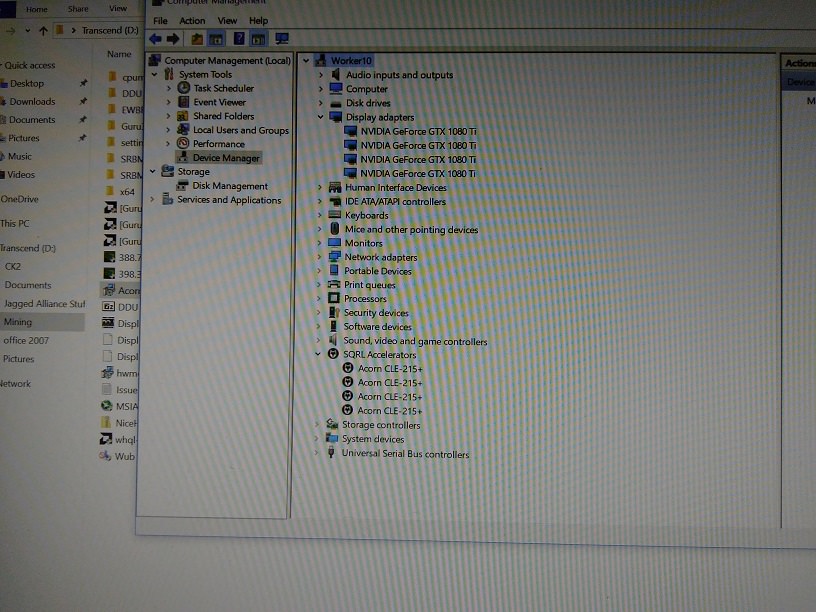Click the Print queues printer icon
Viewport: 816px width, 612px height.
coord(334,284)
